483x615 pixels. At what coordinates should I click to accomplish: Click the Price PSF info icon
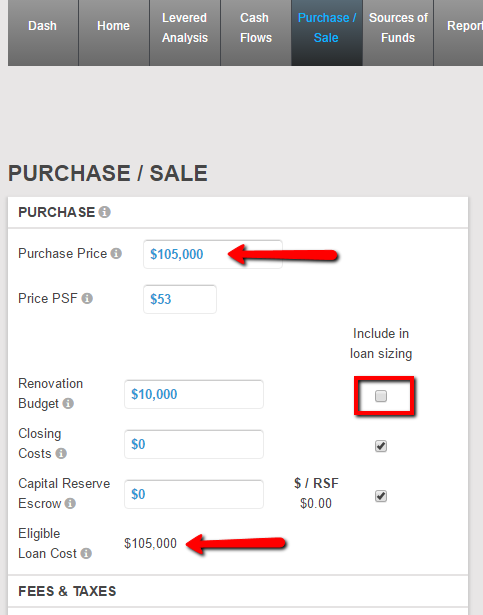coord(87,298)
